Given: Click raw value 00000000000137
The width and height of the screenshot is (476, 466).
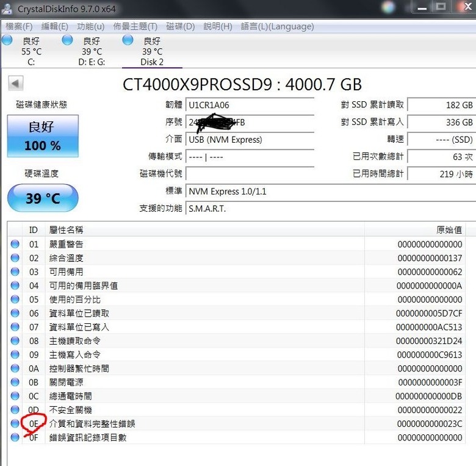Looking at the screenshot, I should pyautogui.click(x=430, y=258).
